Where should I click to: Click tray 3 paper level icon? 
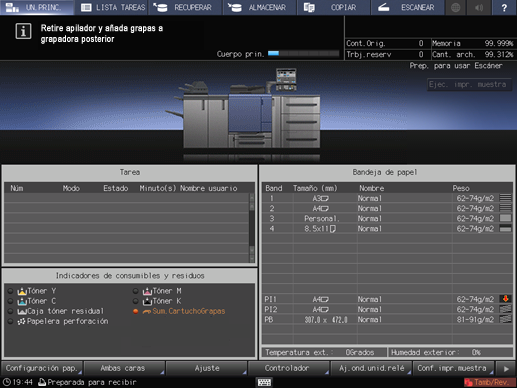pos(505,218)
